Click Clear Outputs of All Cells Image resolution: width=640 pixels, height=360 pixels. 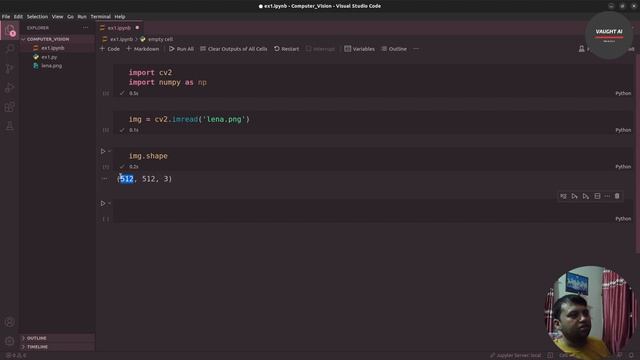click(x=233, y=49)
